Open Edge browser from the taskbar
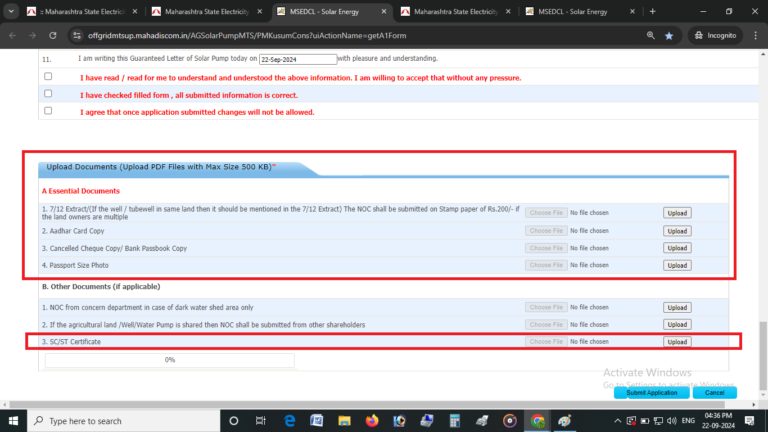 coord(290,421)
